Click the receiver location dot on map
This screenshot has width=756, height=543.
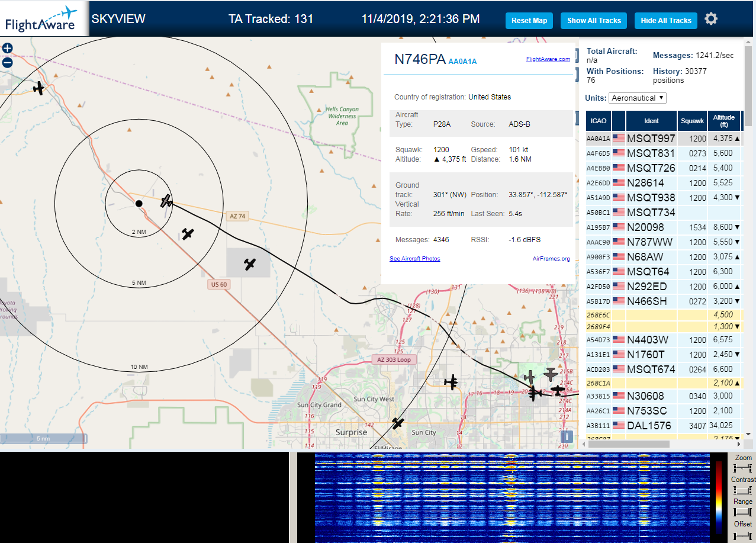coord(139,203)
